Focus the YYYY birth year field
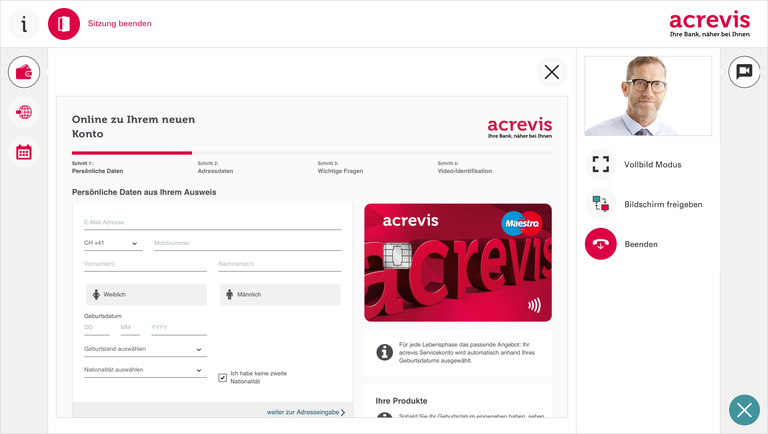The width and height of the screenshot is (768, 434). coord(179,328)
